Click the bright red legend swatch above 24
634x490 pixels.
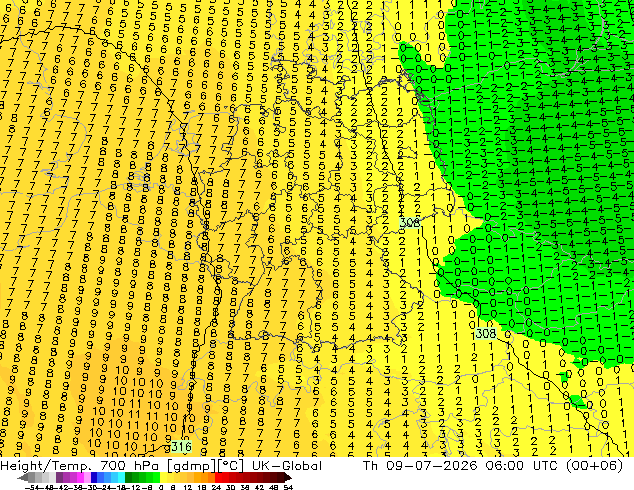218,478
